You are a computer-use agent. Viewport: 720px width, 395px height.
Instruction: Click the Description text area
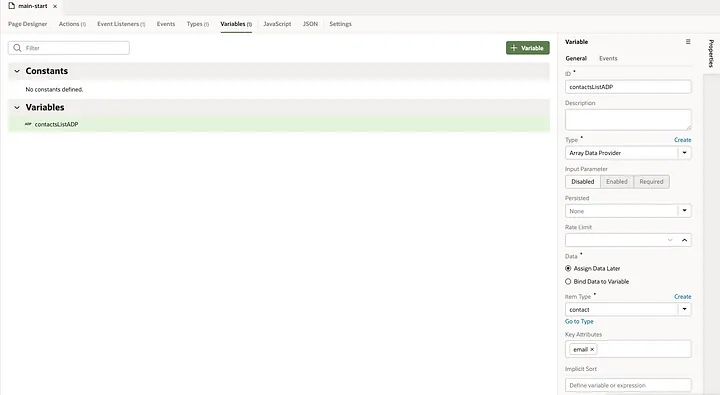point(628,119)
